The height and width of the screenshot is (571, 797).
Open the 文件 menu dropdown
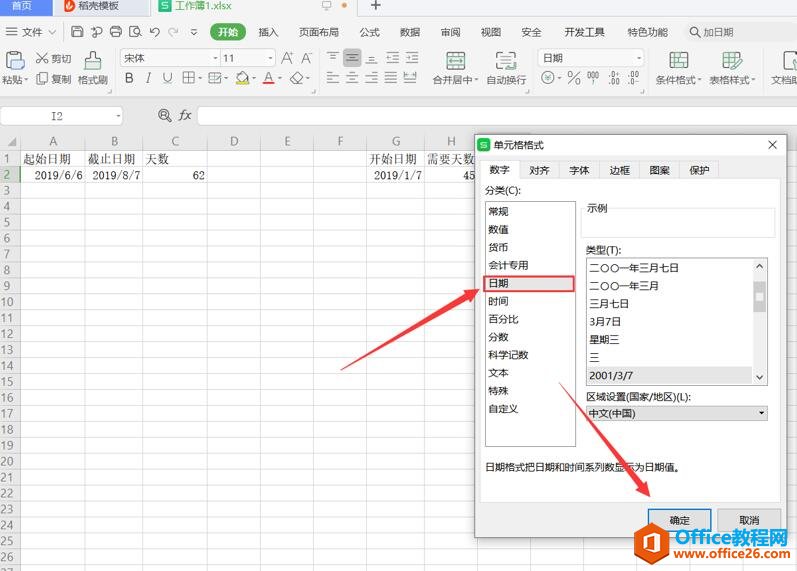click(31, 32)
